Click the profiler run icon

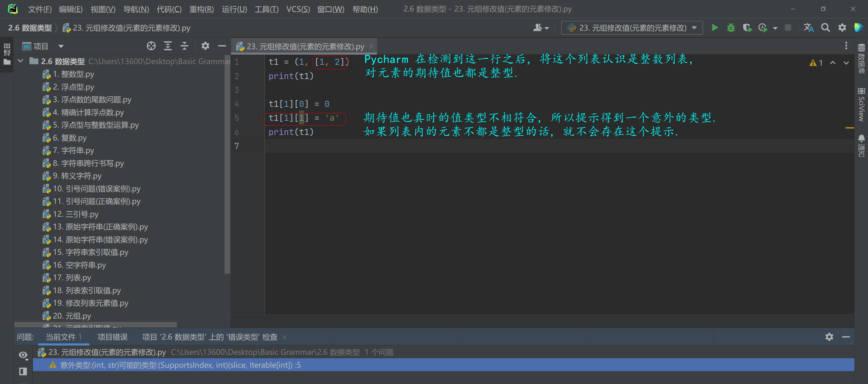763,28
